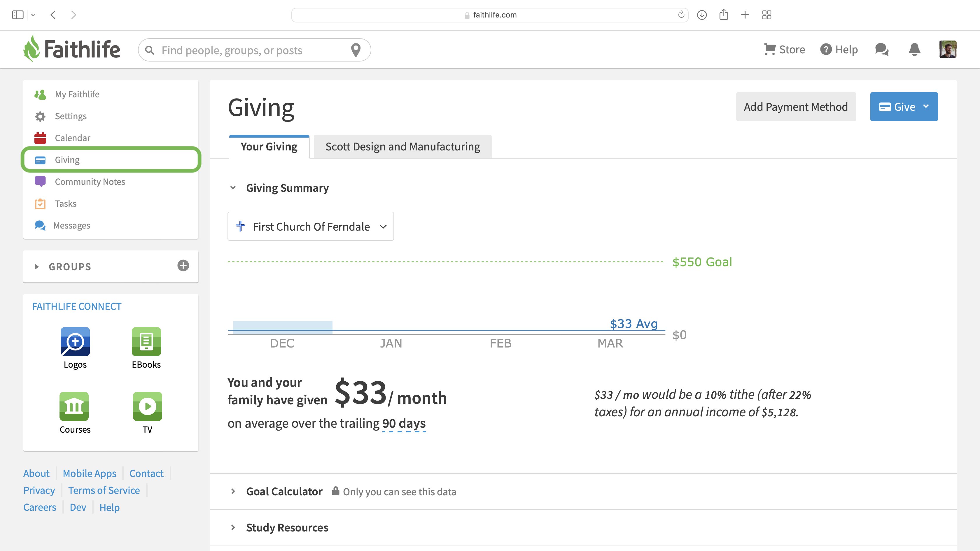Click the Faithlife flame logo

pos(31,49)
